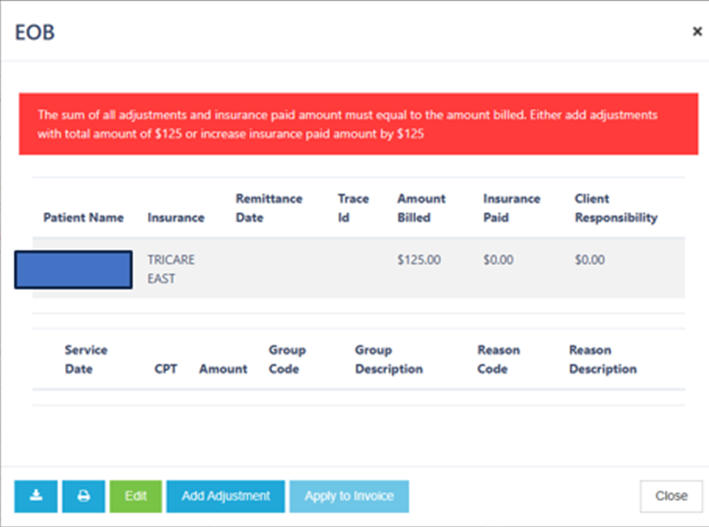Click the download icon button
709x527 pixels.
pos(36,496)
